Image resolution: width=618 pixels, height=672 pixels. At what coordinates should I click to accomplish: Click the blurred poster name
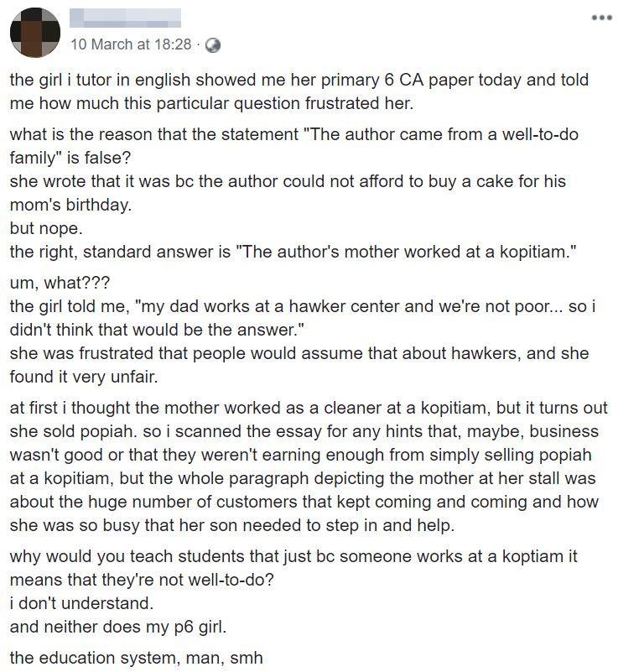[126, 18]
